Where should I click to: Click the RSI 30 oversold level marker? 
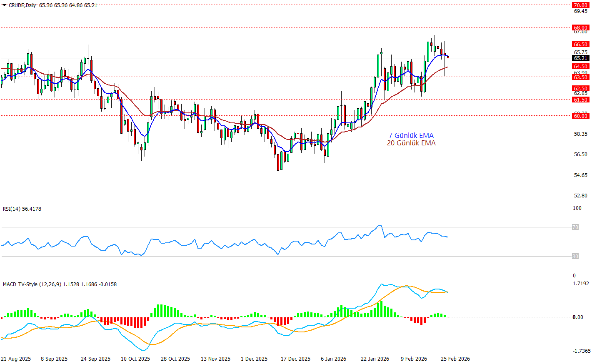[575, 256]
